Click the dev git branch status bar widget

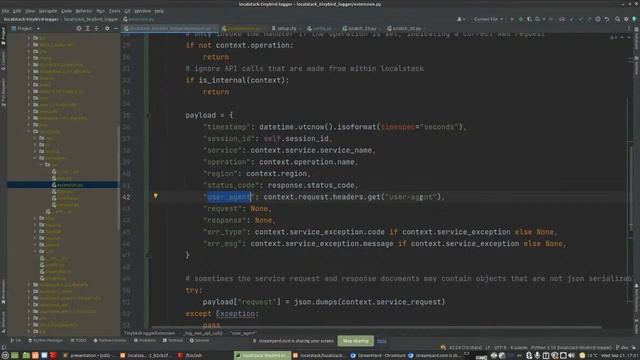point(622,347)
